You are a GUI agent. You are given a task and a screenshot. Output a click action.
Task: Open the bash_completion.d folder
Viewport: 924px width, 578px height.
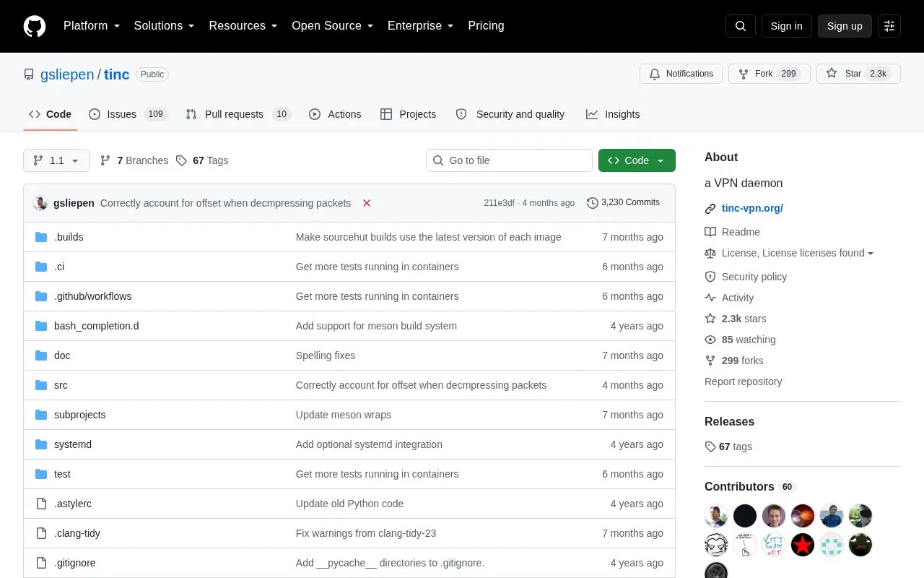[97, 326]
